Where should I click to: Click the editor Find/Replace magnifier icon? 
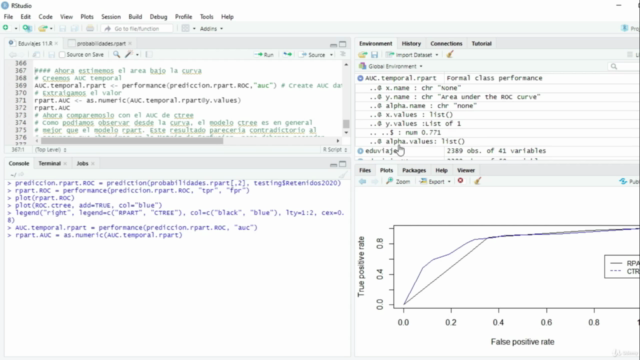(x=116, y=54)
